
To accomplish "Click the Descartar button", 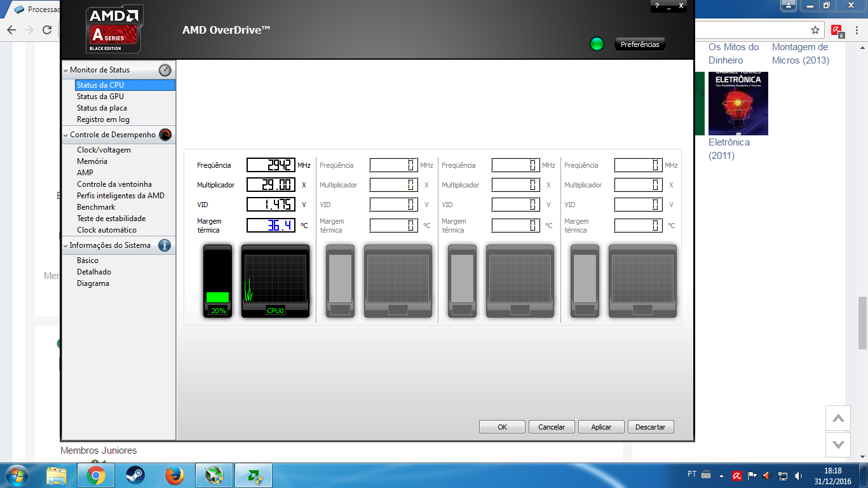I will tap(651, 427).
